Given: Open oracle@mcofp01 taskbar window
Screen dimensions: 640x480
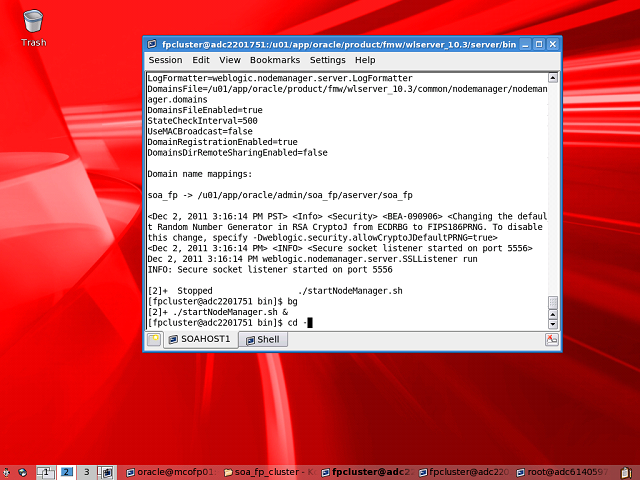Looking at the screenshot, I should pos(170,472).
